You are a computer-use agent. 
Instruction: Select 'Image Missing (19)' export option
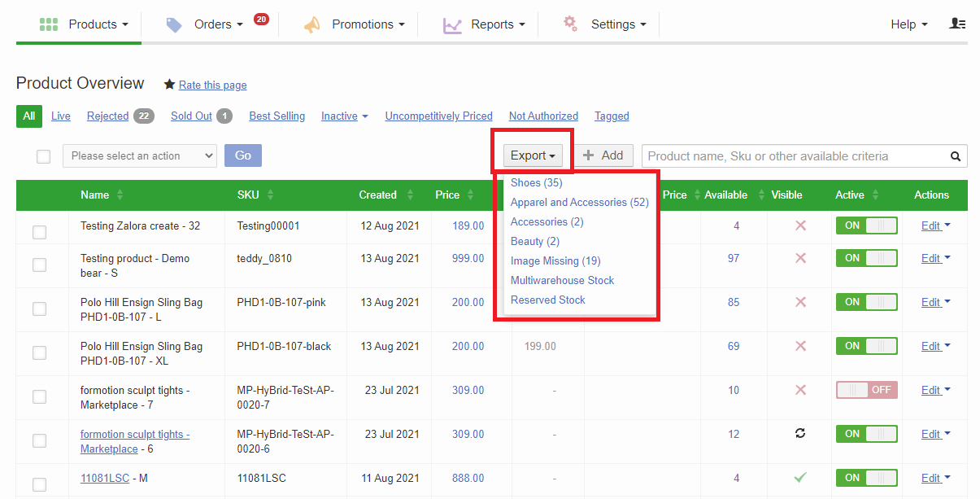[555, 260]
